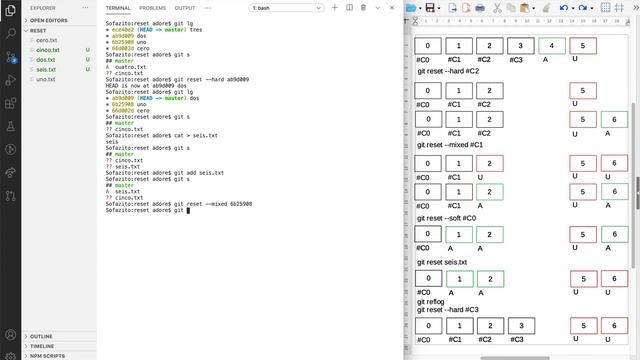
Task: Create a new terminal with plus icon
Action: [335, 7]
